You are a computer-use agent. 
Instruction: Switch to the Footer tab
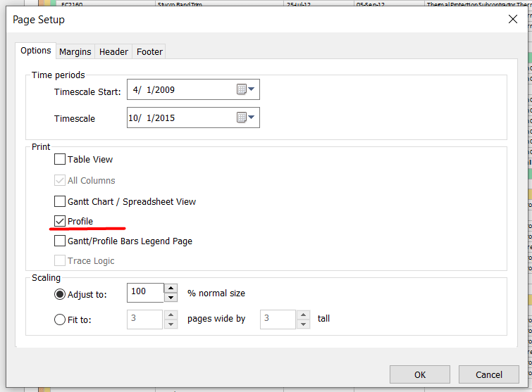tap(149, 52)
